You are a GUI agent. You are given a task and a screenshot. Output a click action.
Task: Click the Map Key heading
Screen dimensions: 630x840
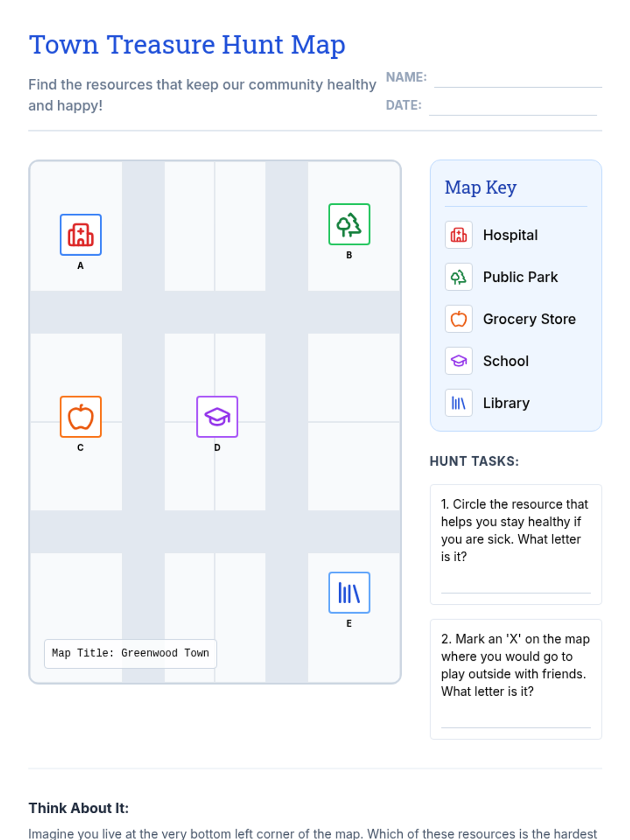tap(480, 187)
